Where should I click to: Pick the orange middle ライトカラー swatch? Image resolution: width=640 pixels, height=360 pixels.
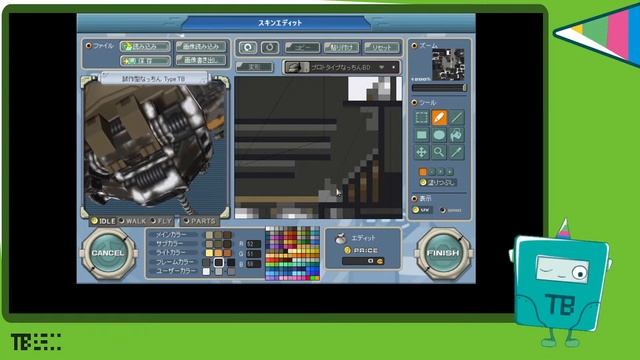pyautogui.click(x=218, y=253)
